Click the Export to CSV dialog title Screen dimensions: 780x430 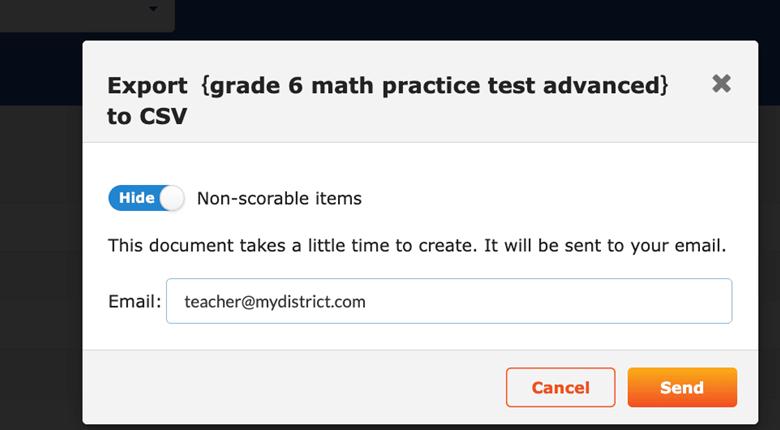(x=387, y=100)
